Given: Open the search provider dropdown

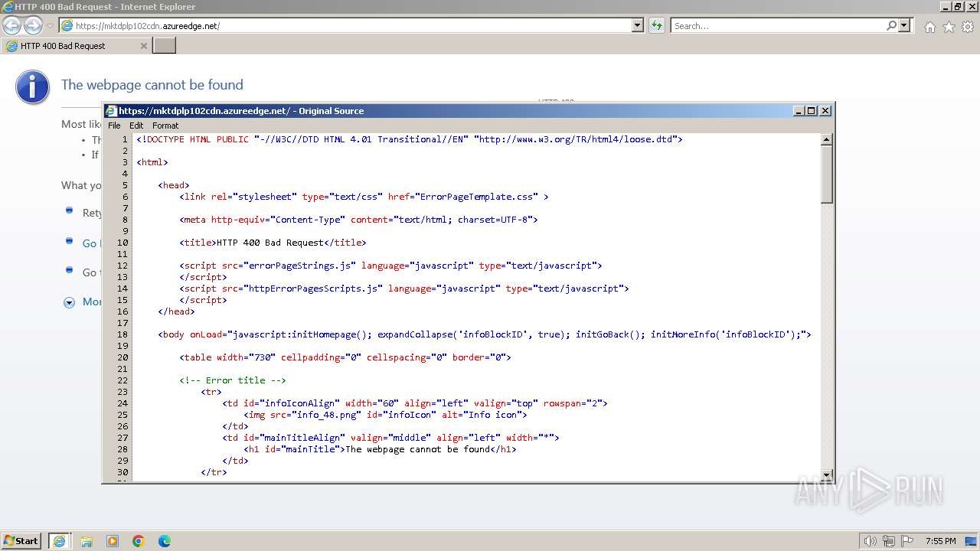Looking at the screenshot, I should pyautogui.click(x=905, y=26).
